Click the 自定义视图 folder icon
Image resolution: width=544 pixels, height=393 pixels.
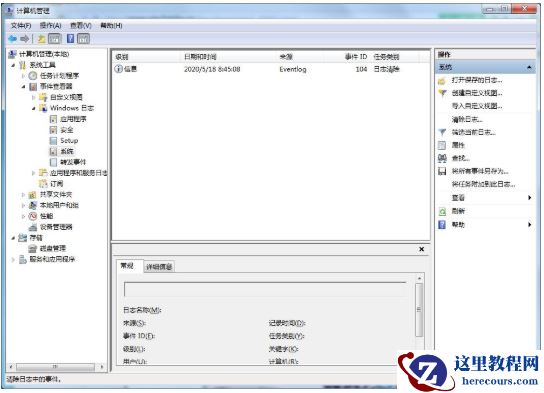click(43, 97)
